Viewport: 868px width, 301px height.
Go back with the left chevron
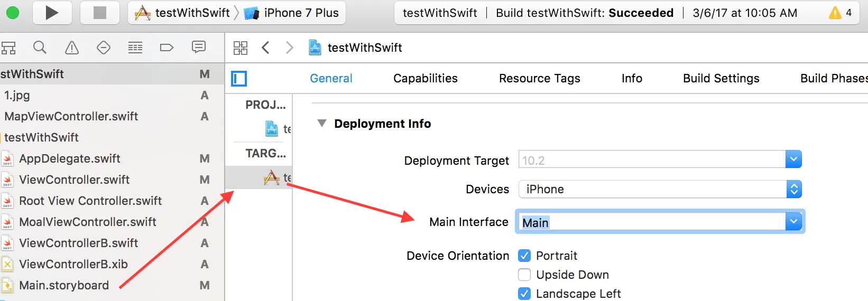pos(266,48)
